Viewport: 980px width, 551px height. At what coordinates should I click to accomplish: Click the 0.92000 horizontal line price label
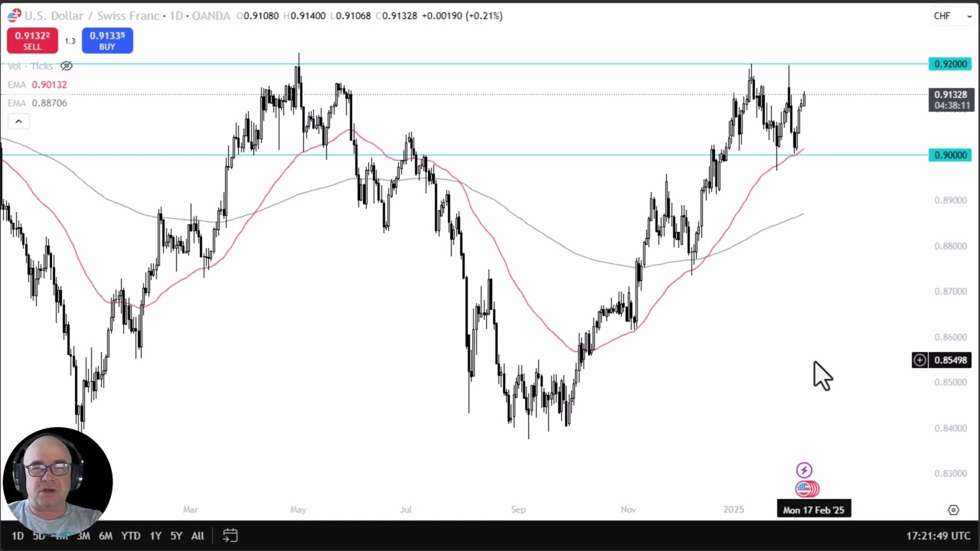pos(948,64)
